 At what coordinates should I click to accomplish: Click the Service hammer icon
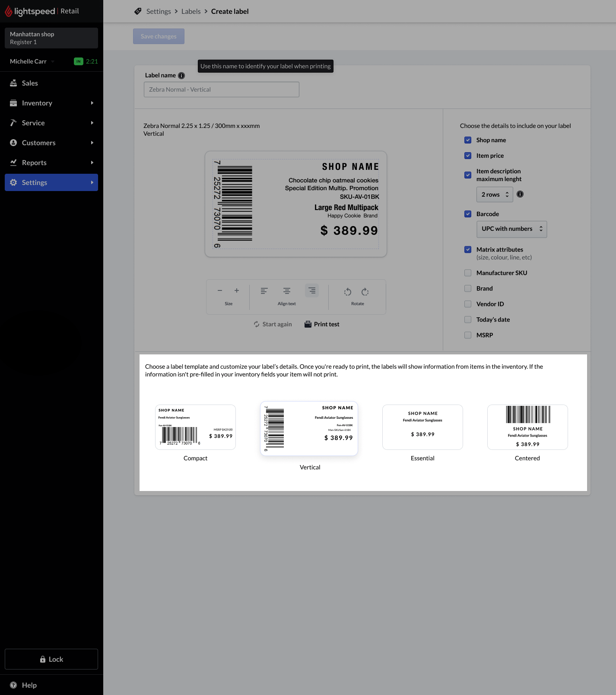coord(13,123)
